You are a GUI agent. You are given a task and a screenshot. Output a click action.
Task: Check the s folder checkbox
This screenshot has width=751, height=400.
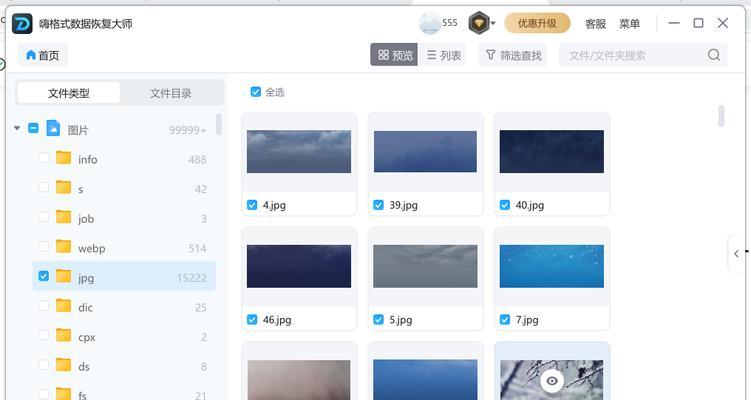44,187
